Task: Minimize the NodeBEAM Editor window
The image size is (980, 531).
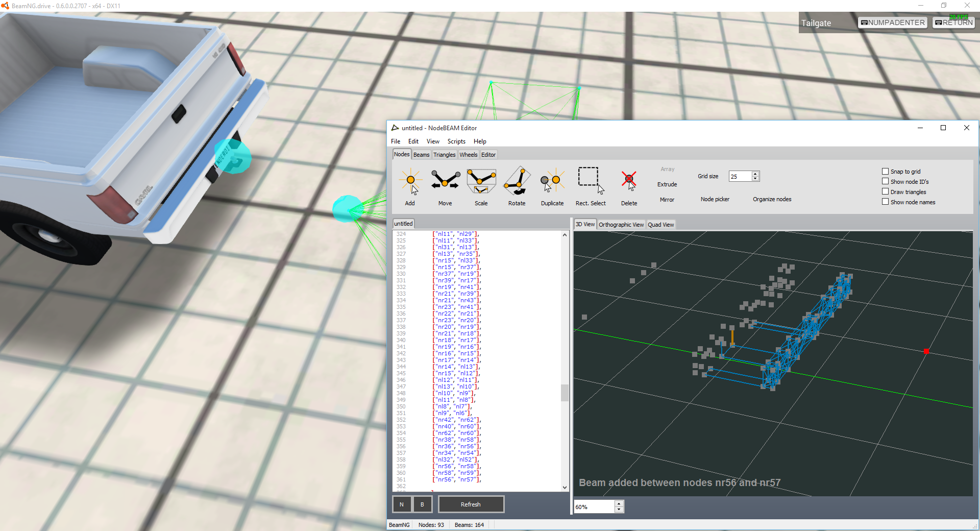Action: click(x=920, y=128)
